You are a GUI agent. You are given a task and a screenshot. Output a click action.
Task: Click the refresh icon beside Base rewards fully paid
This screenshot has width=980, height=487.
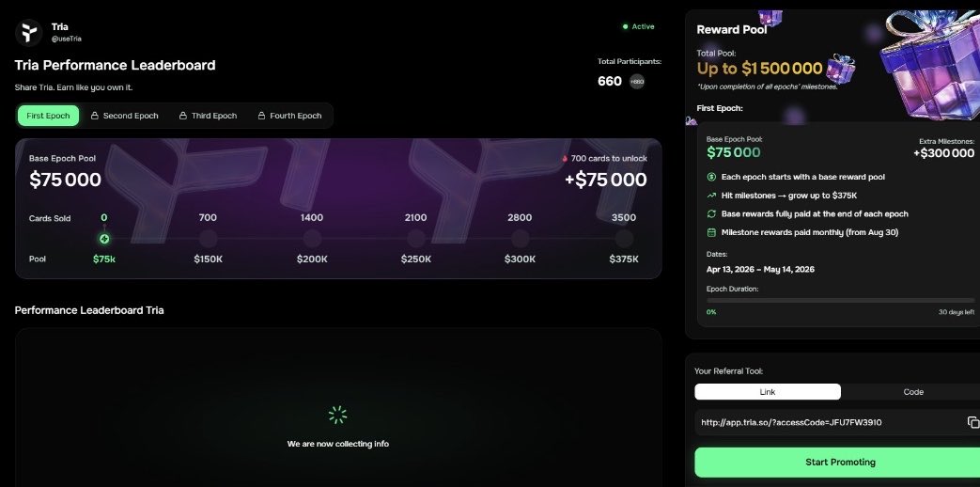(712, 213)
